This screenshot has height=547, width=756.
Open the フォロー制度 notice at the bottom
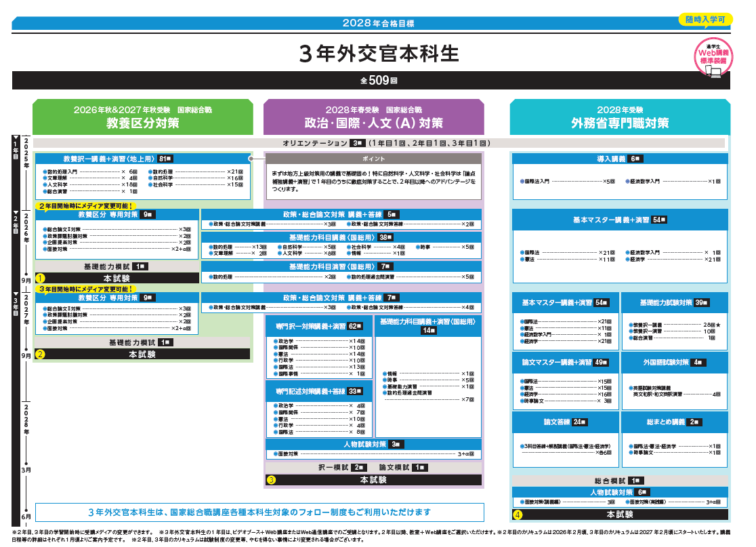coord(259,512)
